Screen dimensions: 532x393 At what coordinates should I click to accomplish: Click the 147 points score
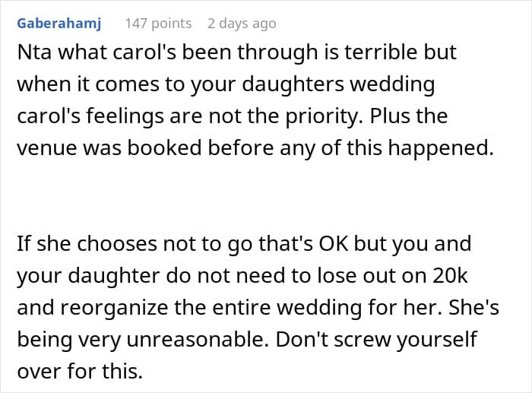158,24
